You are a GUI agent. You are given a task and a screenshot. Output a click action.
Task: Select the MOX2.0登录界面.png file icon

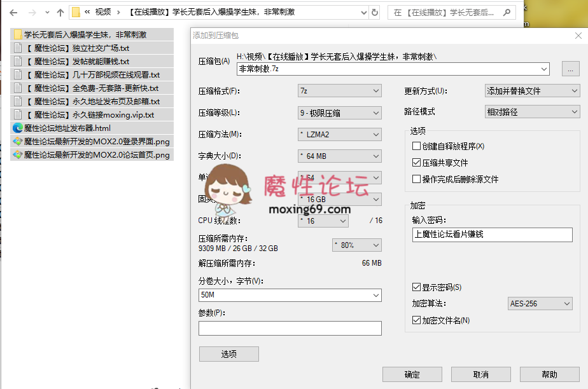point(18,141)
